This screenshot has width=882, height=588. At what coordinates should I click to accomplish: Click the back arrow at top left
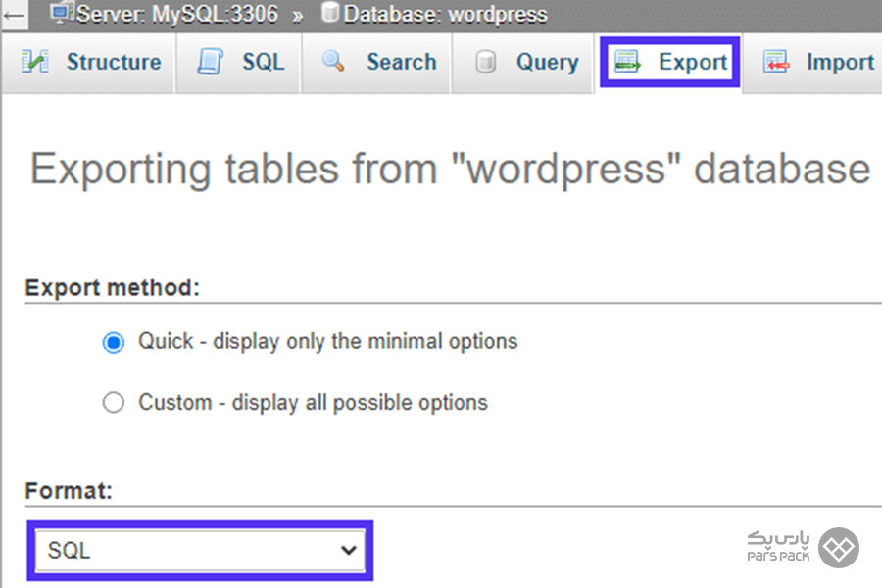(14, 15)
